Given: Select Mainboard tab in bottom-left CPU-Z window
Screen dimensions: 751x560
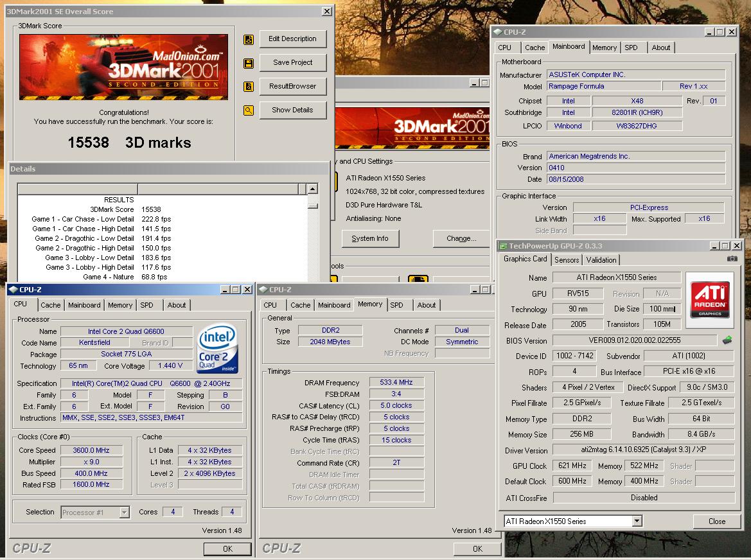Looking at the screenshot, I should (84, 305).
